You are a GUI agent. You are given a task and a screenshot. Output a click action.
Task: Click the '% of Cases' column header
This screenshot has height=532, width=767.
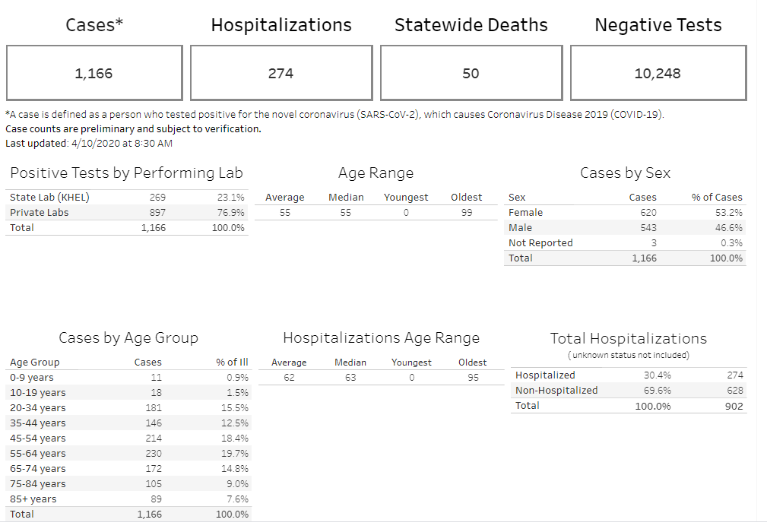pyautogui.click(x=717, y=197)
